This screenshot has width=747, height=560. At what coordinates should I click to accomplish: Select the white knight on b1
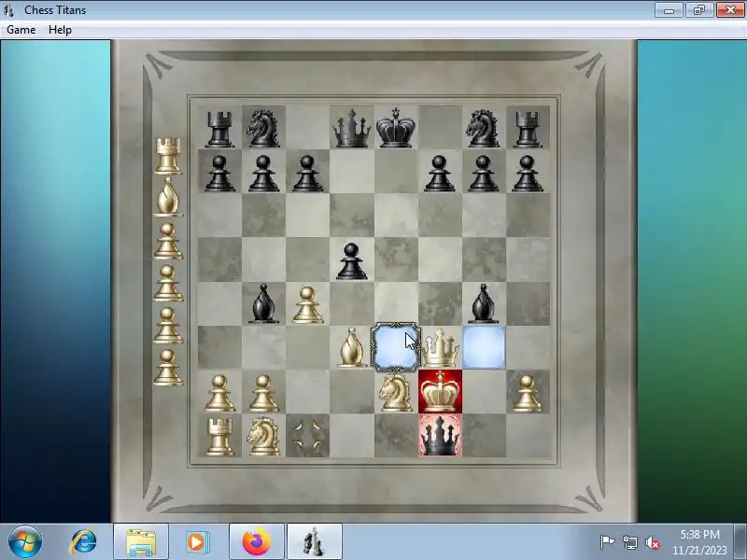(x=263, y=436)
